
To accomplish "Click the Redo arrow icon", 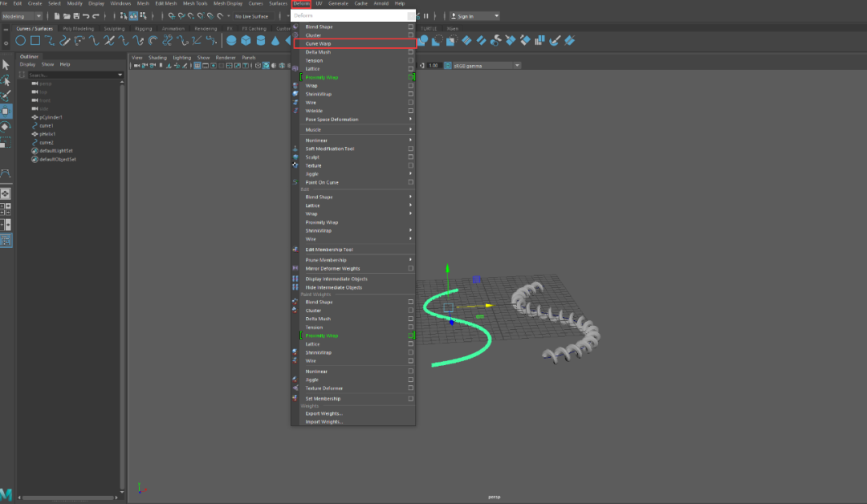I will tap(96, 16).
